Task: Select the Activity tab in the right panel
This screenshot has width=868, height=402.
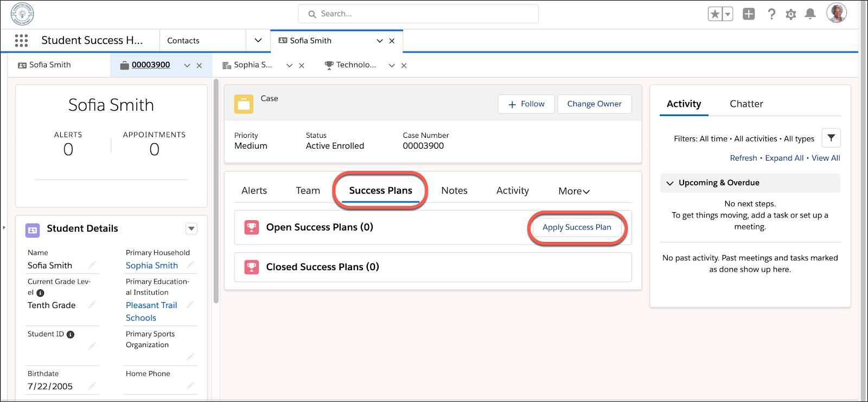Action: click(x=684, y=104)
